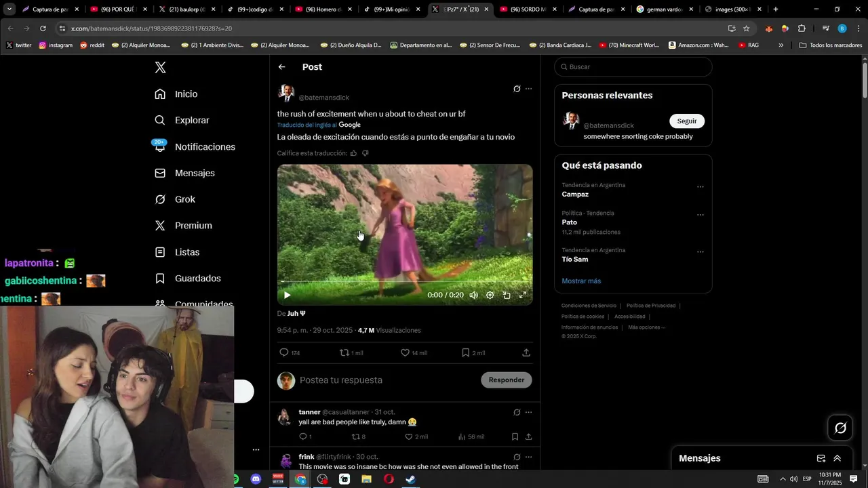Open more options on main post
This screenshot has height=488, width=868.
[529, 89]
